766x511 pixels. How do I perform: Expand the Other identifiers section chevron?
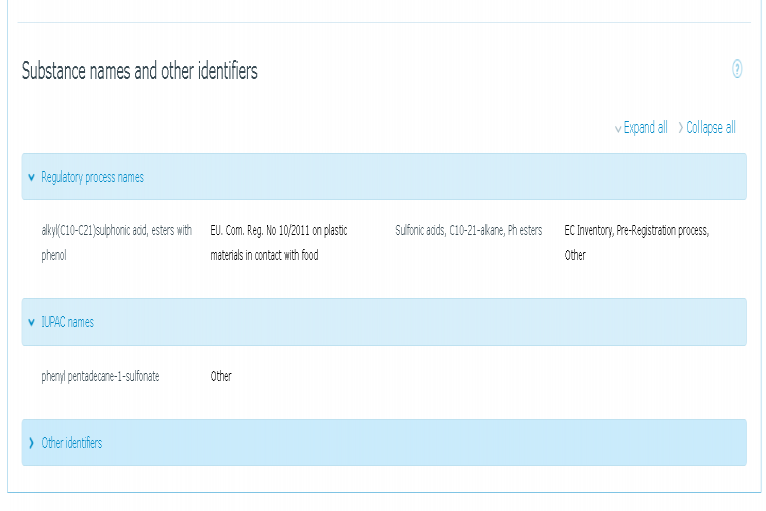coord(32,443)
